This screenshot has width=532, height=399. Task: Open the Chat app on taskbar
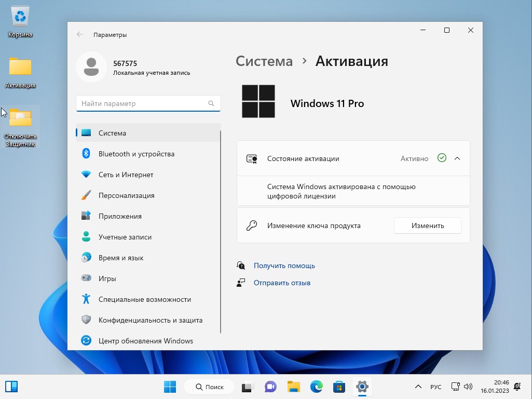pyautogui.click(x=271, y=387)
